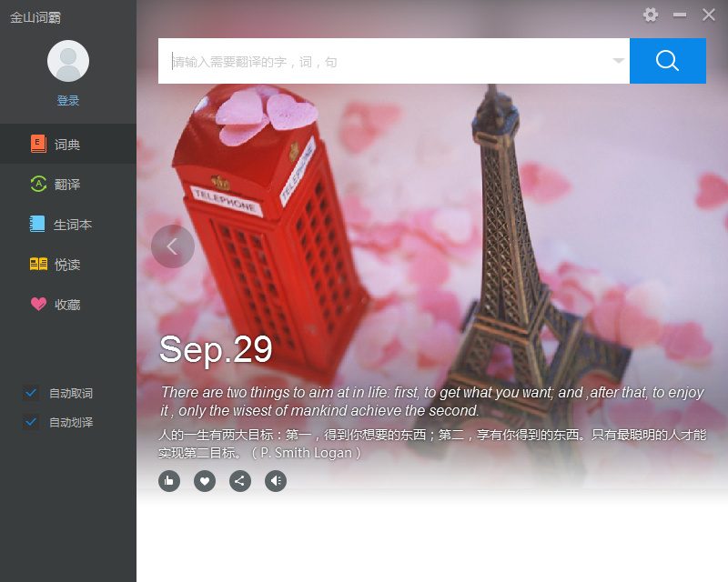
Task: Select the 悦读 reading section
Action: click(67, 264)
